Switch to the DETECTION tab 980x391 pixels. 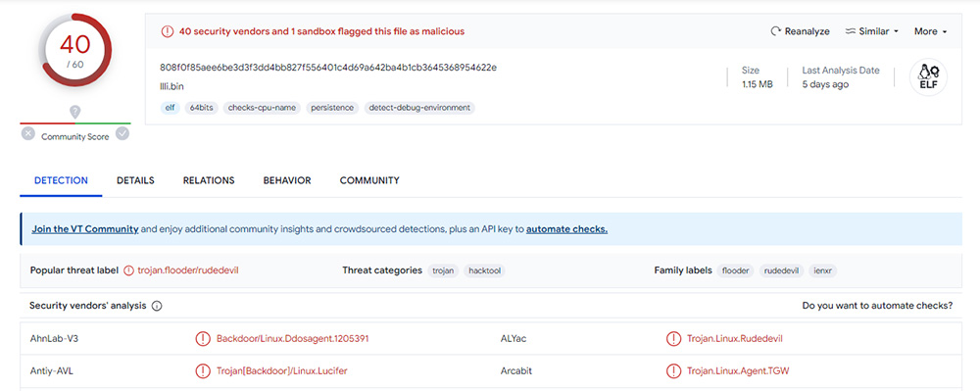pyautogui.click(x=61, y=180)
